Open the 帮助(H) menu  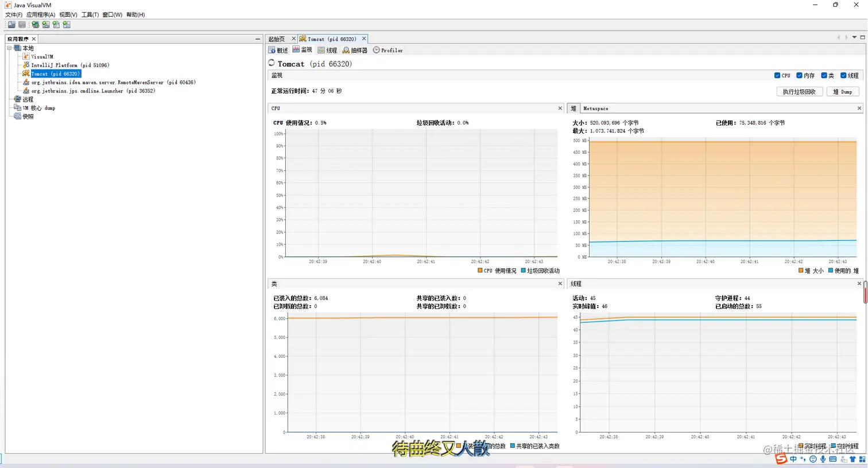135,14
